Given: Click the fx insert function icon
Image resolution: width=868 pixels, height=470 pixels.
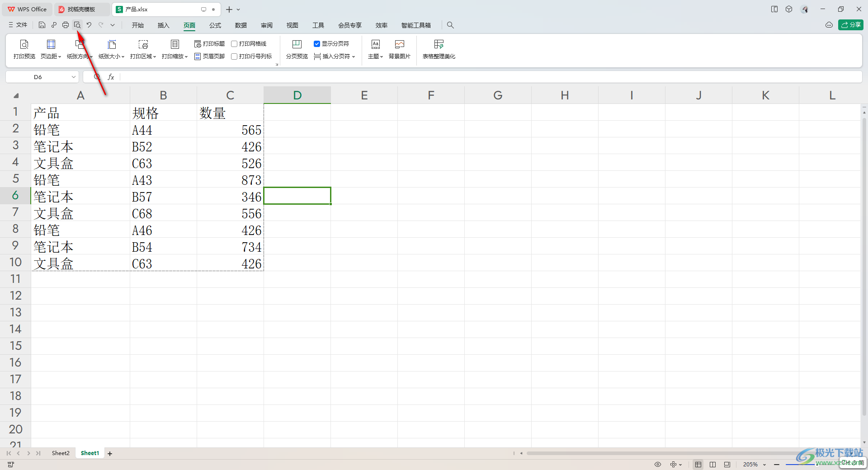Looking at the screenshot, I should [x=111, y=77].
